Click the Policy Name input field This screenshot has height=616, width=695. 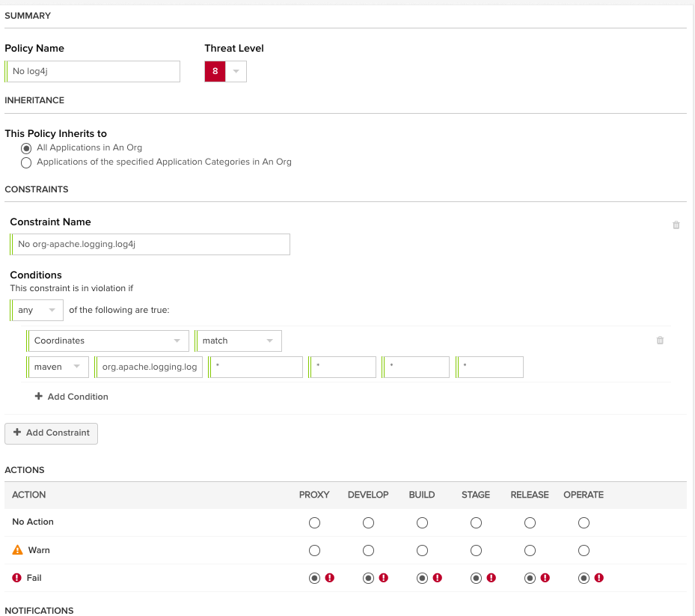click(x=94, y=71)
